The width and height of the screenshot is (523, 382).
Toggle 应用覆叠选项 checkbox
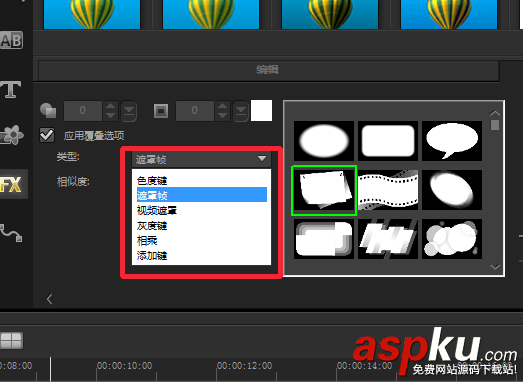coord(47,135)
